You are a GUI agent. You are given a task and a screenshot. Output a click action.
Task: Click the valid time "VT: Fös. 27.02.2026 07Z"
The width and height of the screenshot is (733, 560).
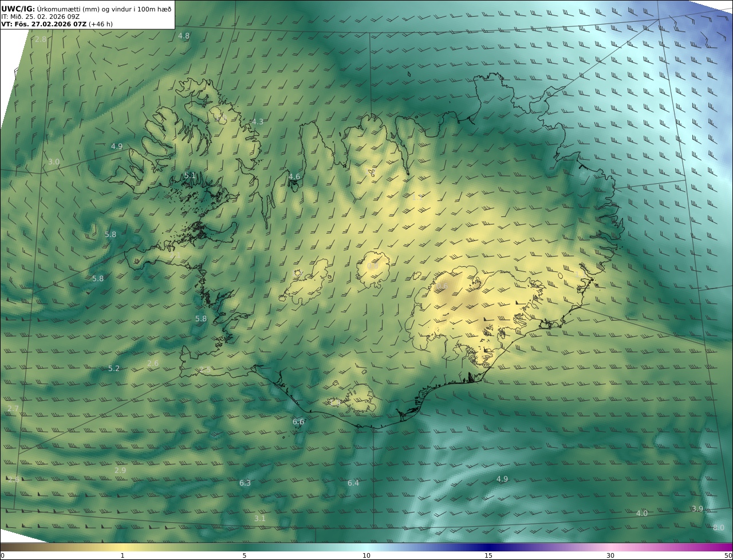(x=44, y=24)
